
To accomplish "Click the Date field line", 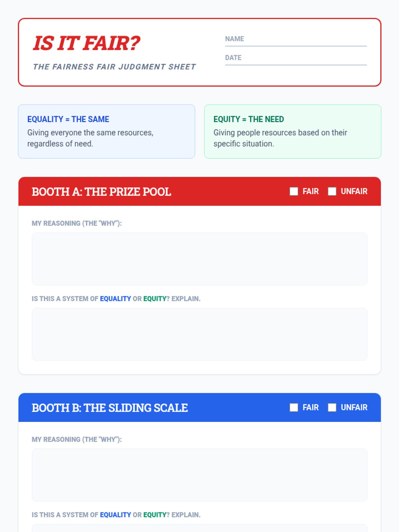I will click(x=296, y=62).
